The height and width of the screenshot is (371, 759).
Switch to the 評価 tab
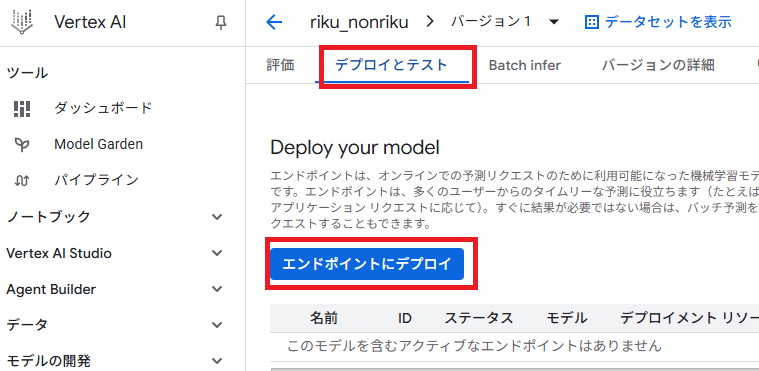click(280, 65)
